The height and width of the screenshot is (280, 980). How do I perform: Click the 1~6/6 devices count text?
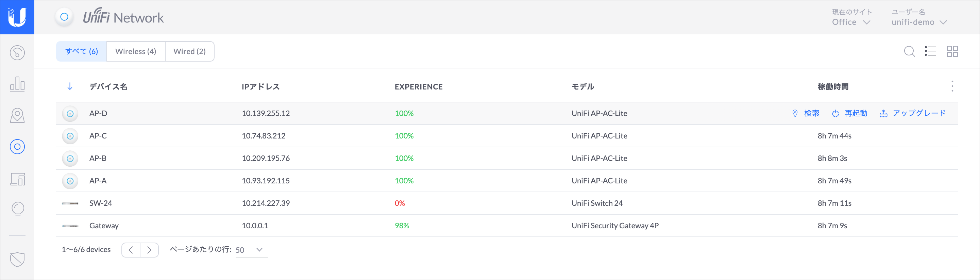(x=86, y=250)
